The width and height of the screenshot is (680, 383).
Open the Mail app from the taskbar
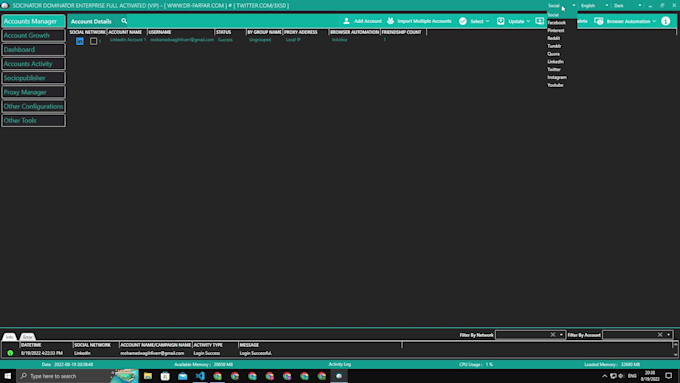tap(183, 376)
